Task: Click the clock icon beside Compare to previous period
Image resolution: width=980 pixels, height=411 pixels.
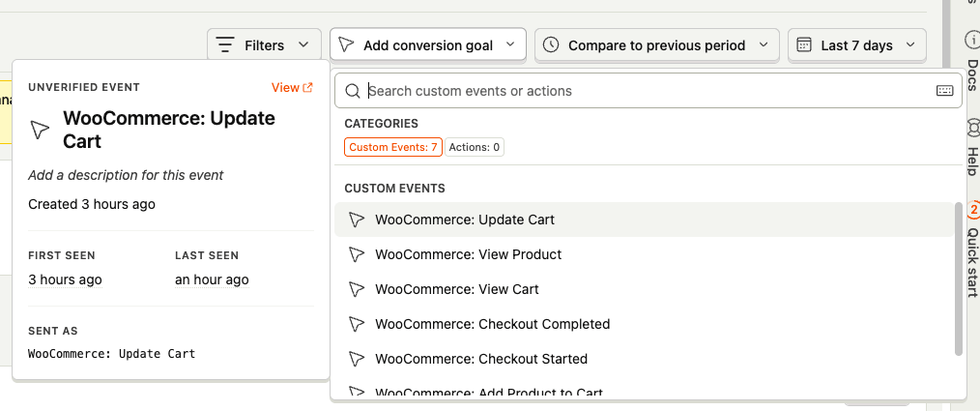Action: point(551,45)
